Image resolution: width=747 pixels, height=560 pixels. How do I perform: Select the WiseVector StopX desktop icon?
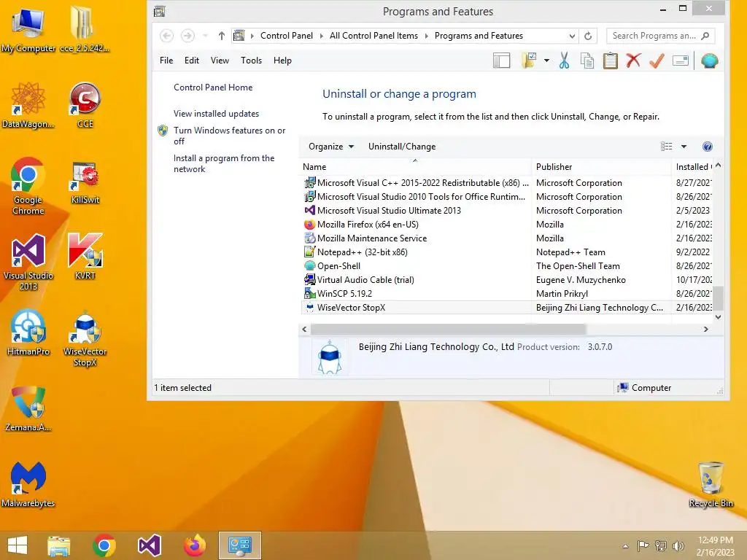click(x=85, y=338)
